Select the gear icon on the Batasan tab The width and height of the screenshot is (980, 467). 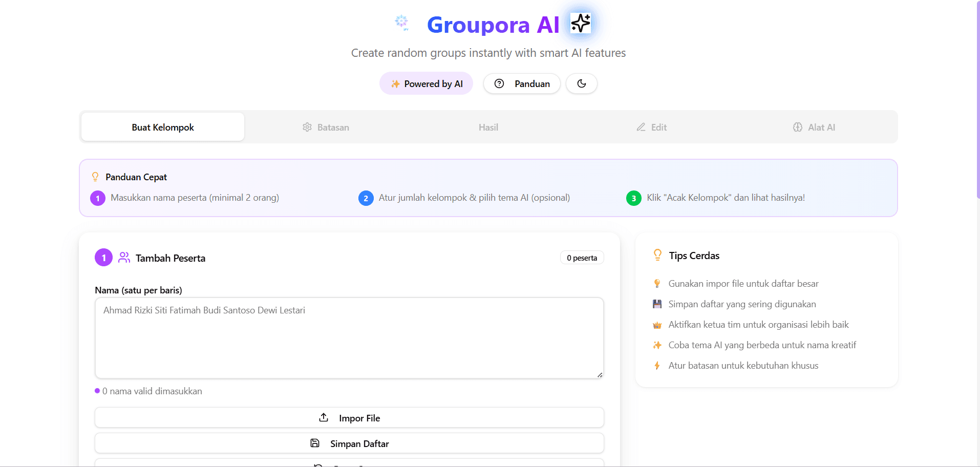pos(307,127)
